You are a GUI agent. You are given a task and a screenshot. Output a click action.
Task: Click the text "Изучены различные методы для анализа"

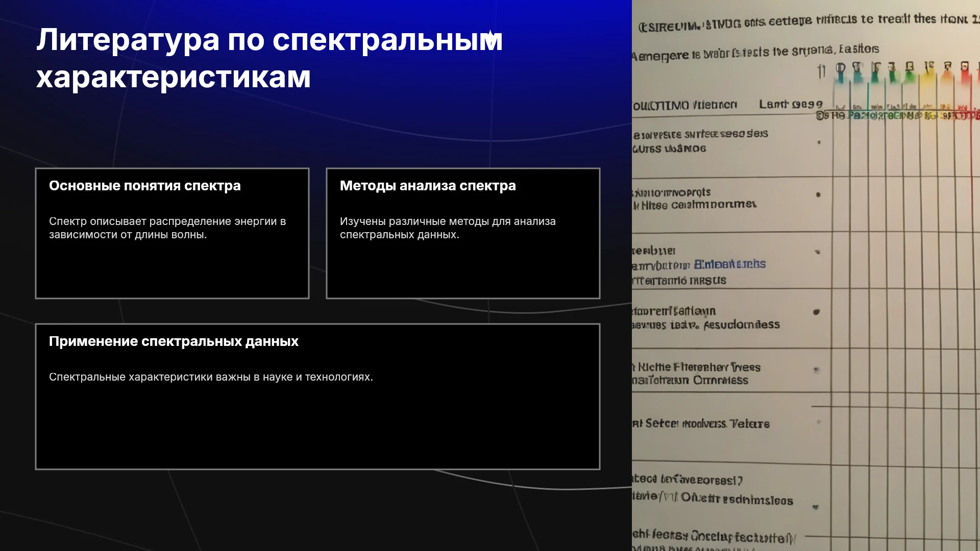coord(448,221)
